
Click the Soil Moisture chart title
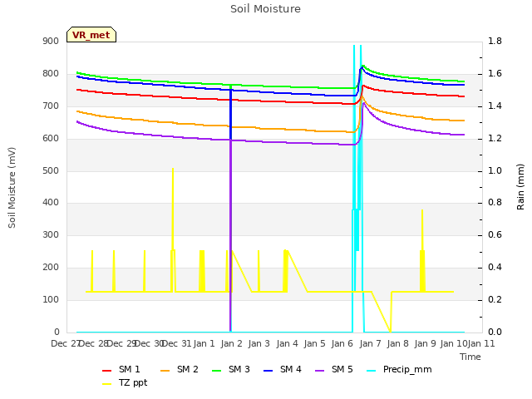[265, 9]
